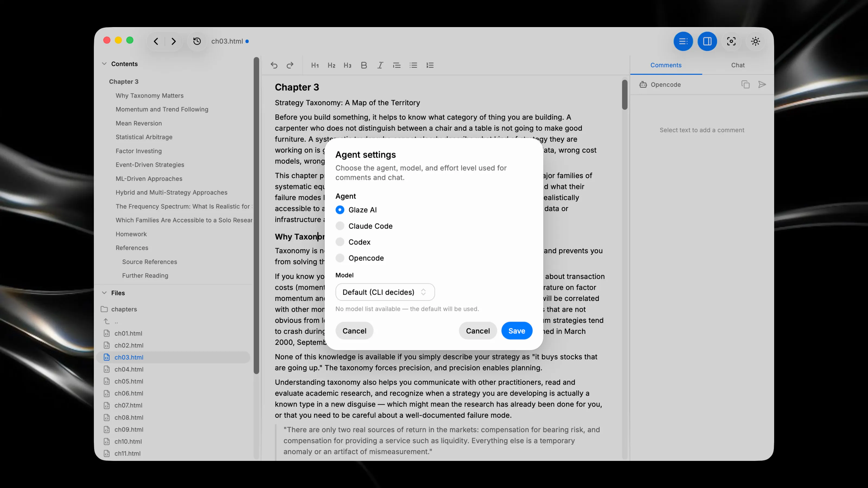This screenshot has height=488, width=868.
Task: Jump to Further Reading entry
Action: pos(145,275)
